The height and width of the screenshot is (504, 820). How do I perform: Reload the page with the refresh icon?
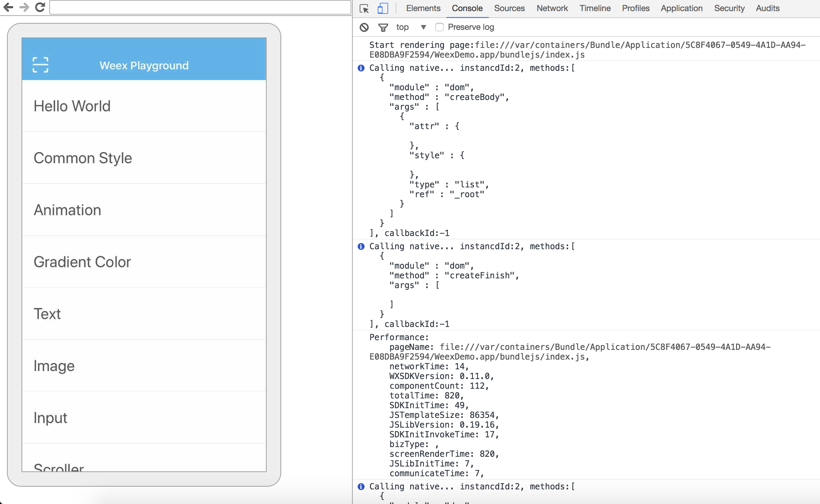pos(40,7)
